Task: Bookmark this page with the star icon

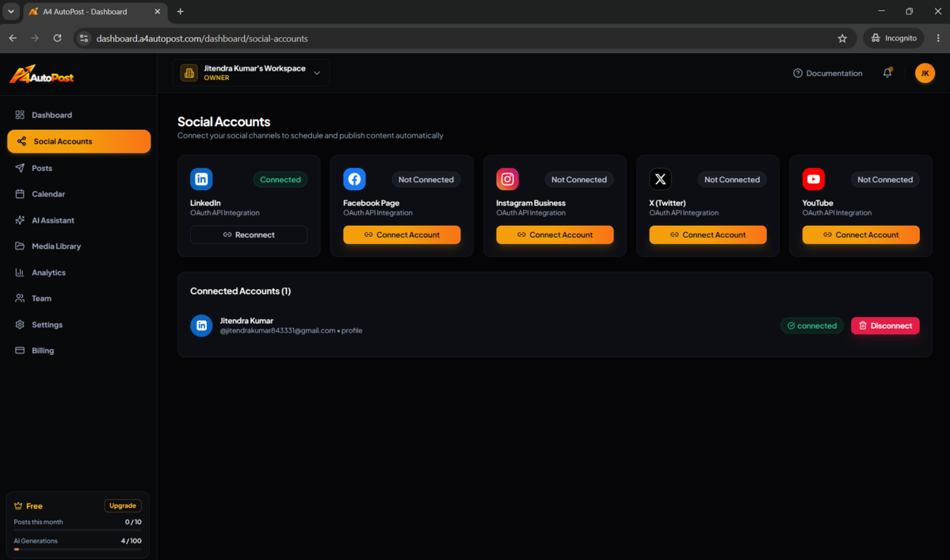Action: (x=842, y=38)
